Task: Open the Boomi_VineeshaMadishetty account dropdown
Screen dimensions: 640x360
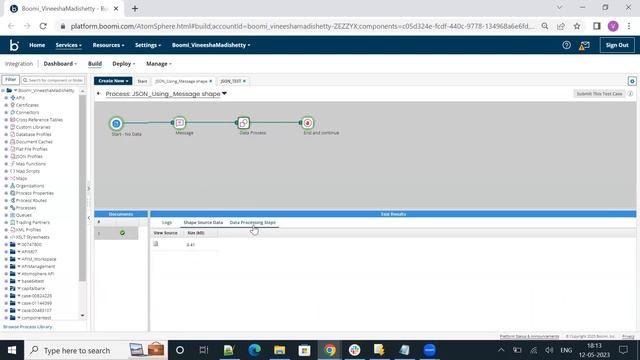Action: pyautogui.click(x=211, y=45)
